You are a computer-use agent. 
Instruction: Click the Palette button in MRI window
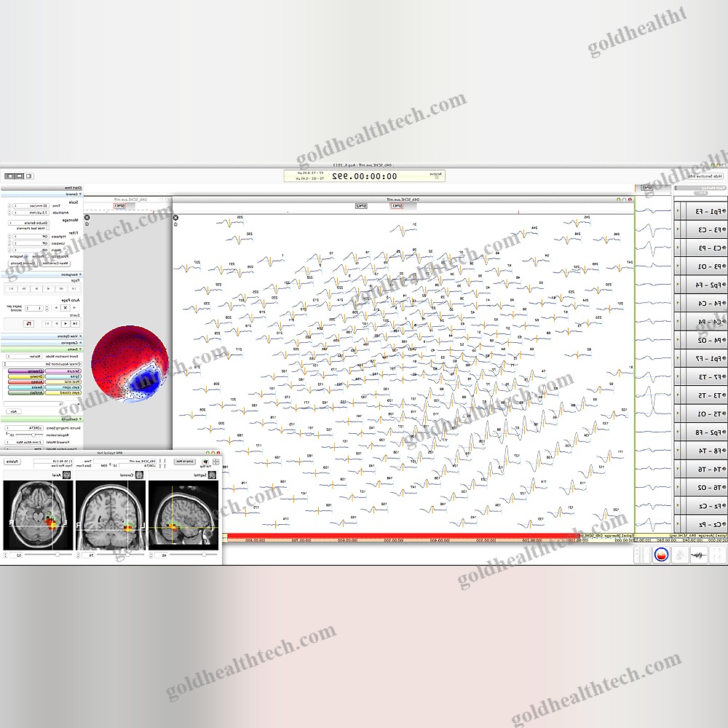(12, 462)
